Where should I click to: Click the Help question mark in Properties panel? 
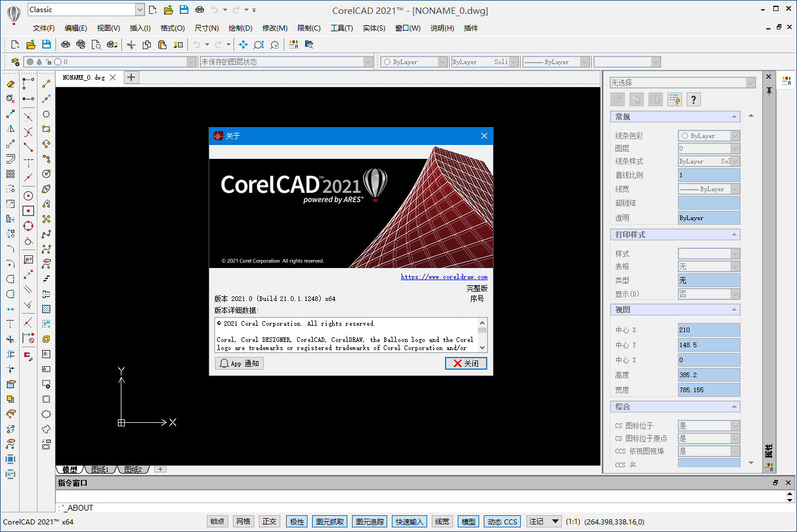pos(694,99)
